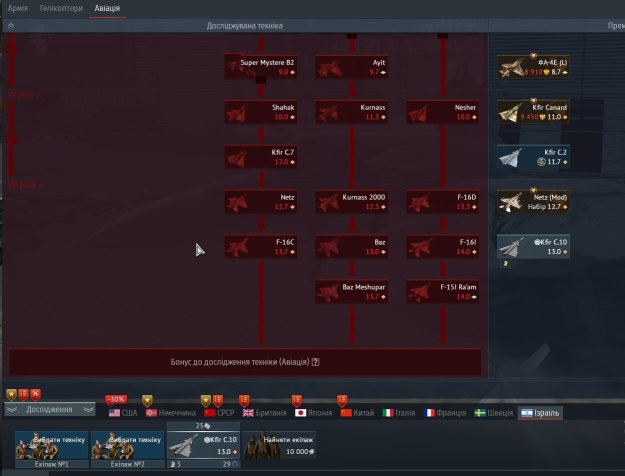Open the Гелікоптери tab
This screenshot has width=625, height=476.
tap(61, 8)
